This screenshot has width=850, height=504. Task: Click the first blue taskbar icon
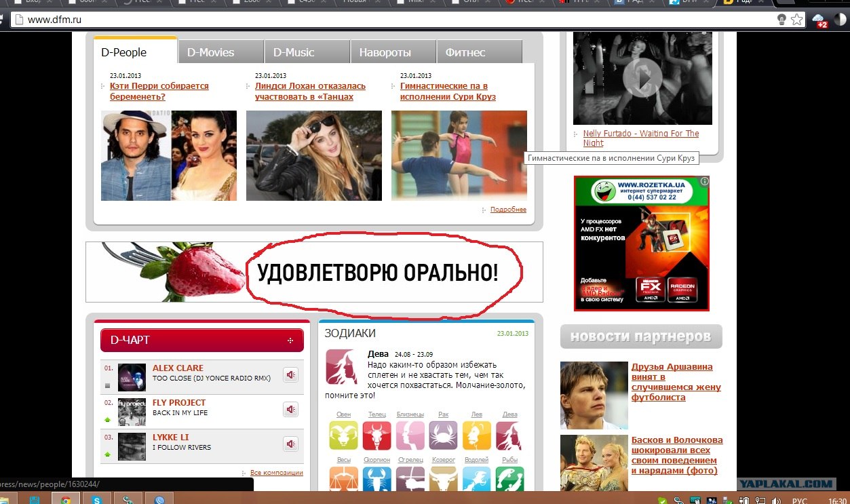click(x=34, y=501)
